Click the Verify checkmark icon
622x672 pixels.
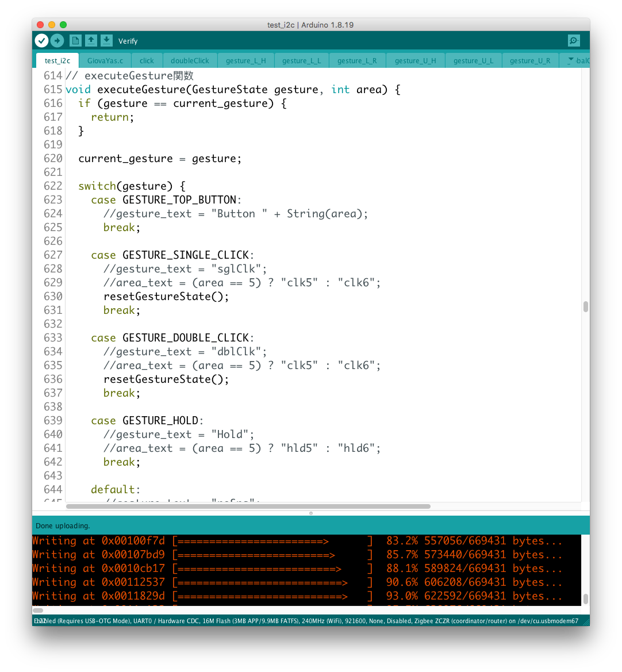point(41,40)
